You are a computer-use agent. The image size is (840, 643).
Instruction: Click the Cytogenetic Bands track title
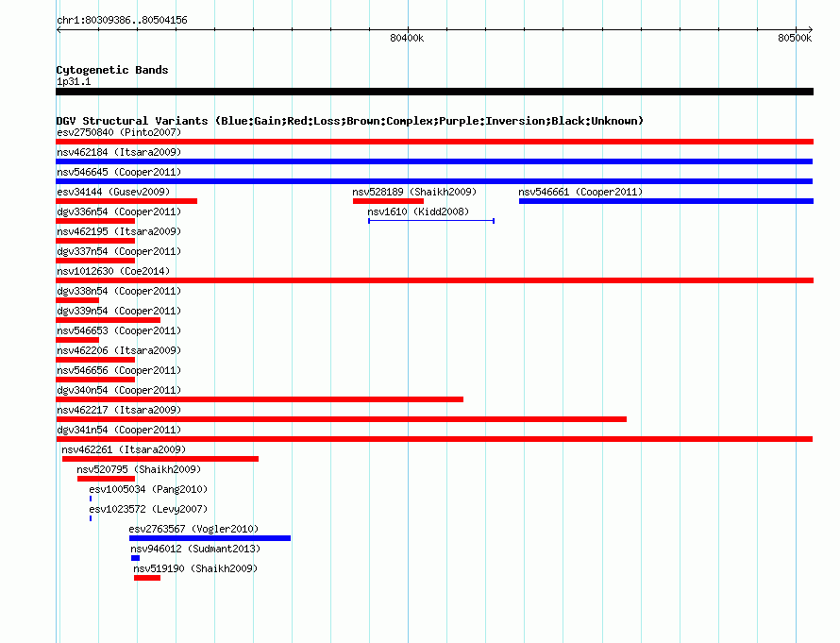[x=112, y=70]
